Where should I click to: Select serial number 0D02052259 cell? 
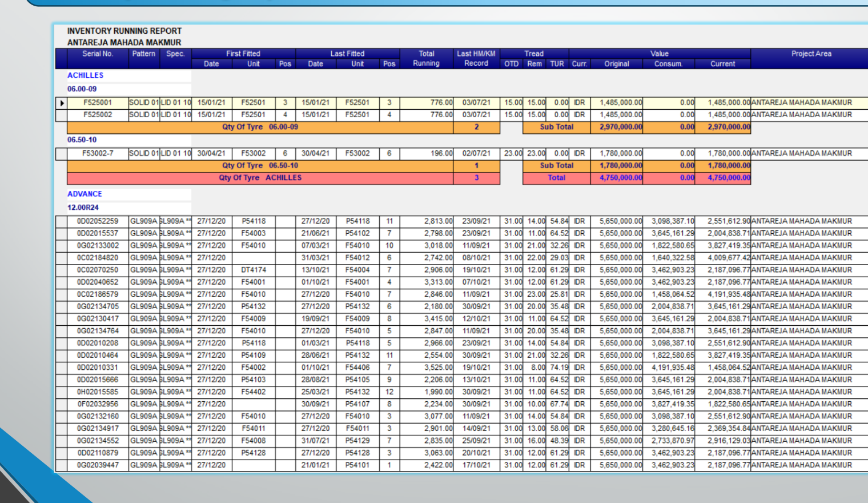coord(98,221)
